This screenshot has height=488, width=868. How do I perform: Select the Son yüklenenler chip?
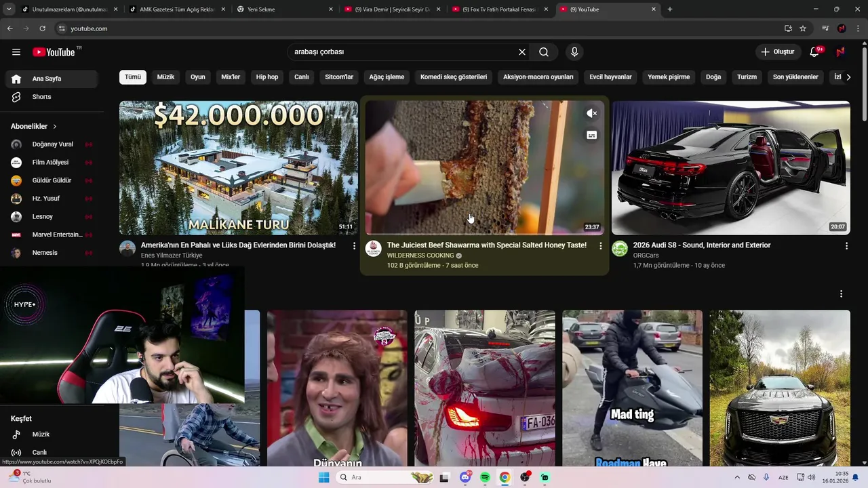pyautogui.click(x=795, y=77)
